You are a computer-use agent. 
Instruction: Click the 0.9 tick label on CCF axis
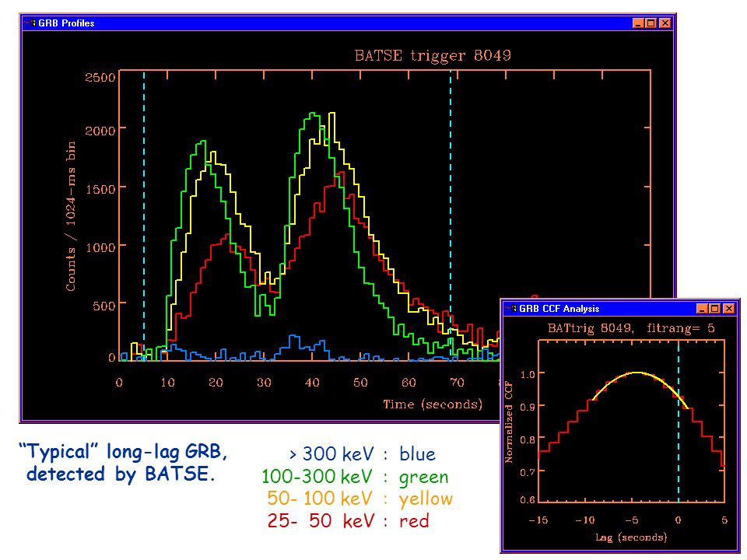528,407
